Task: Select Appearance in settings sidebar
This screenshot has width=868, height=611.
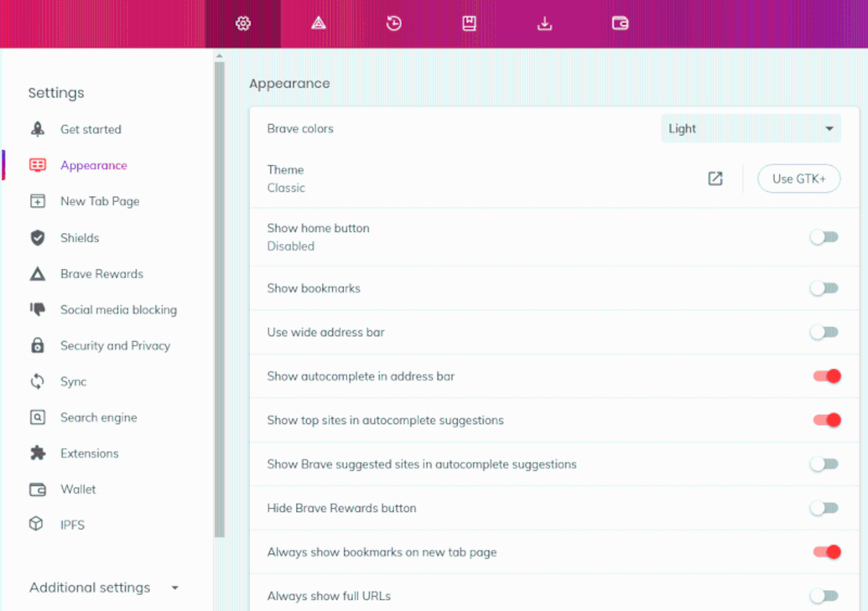Action: [x=94, y=165]
